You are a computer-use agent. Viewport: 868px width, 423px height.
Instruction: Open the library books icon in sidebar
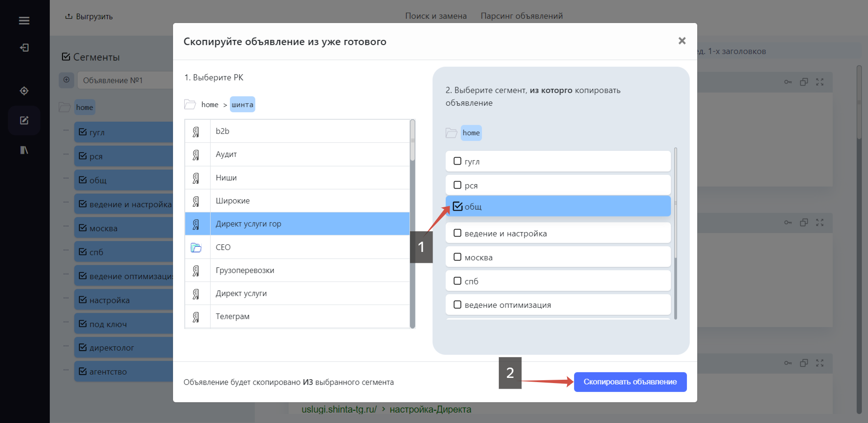24,150
